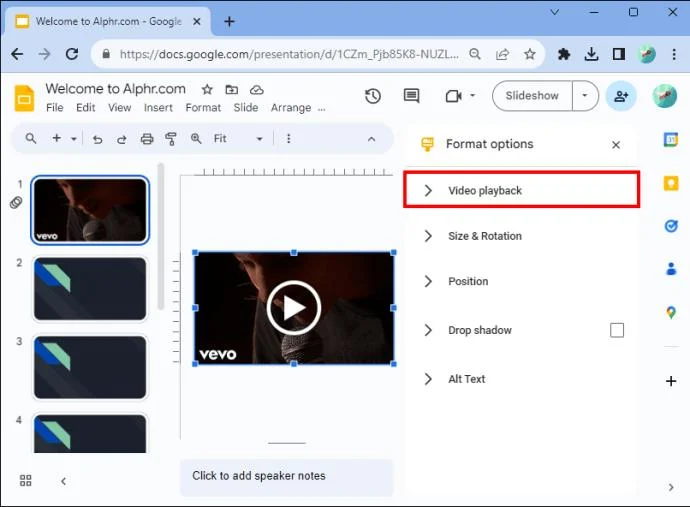Open the Slide menu

[246, 108]
